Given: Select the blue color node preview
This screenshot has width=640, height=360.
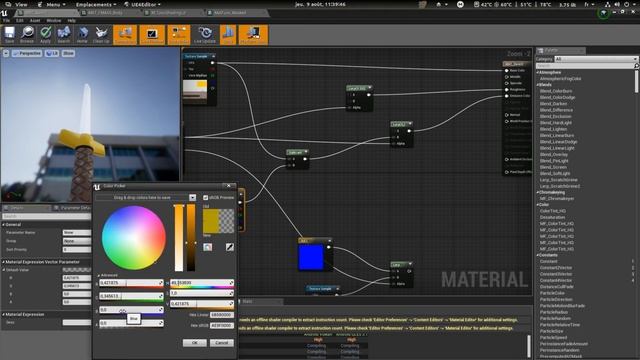Looking at the screenshot, I should 311,257.
